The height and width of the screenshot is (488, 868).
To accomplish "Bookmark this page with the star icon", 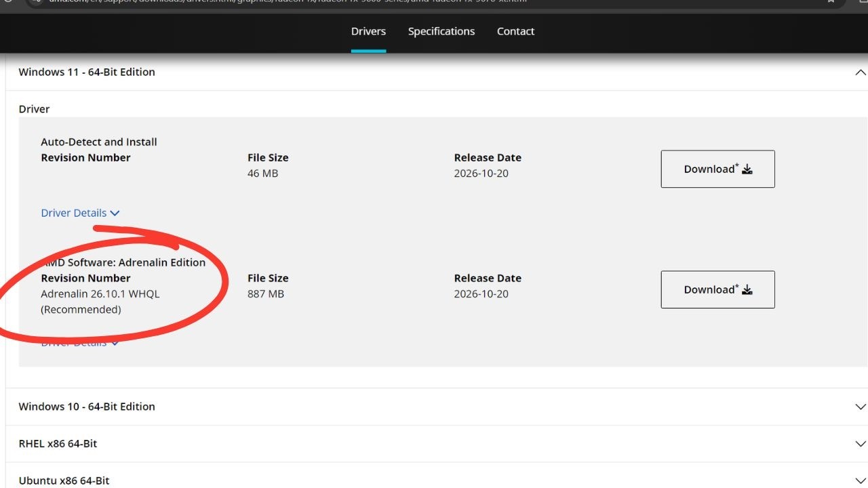I will 831,2.
